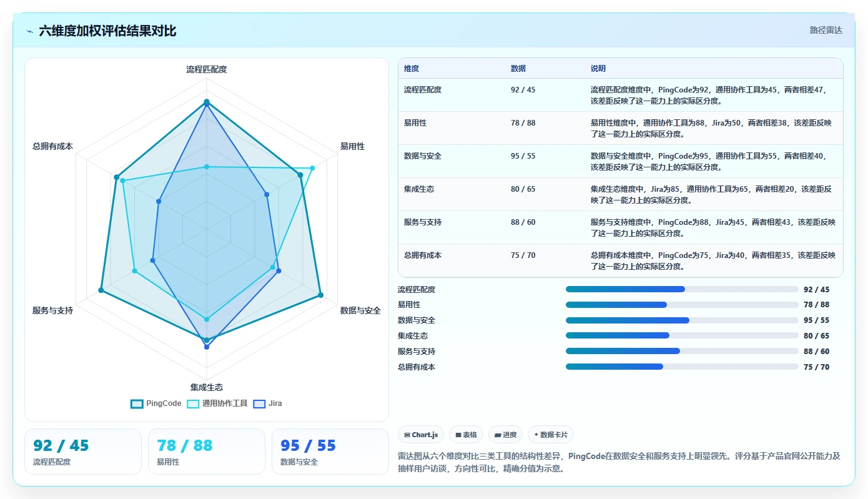868x499 pixels.
Task: Click the 路径雷达 label in header
Action: 826,30
